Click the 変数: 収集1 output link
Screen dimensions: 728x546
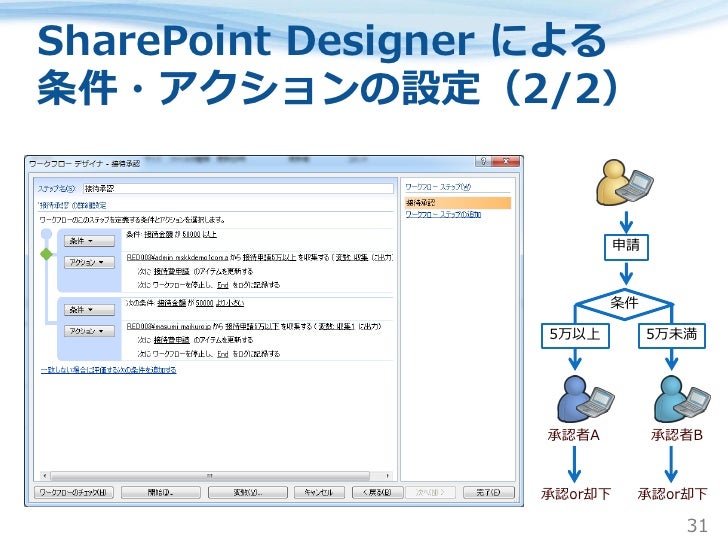(337, 326)
